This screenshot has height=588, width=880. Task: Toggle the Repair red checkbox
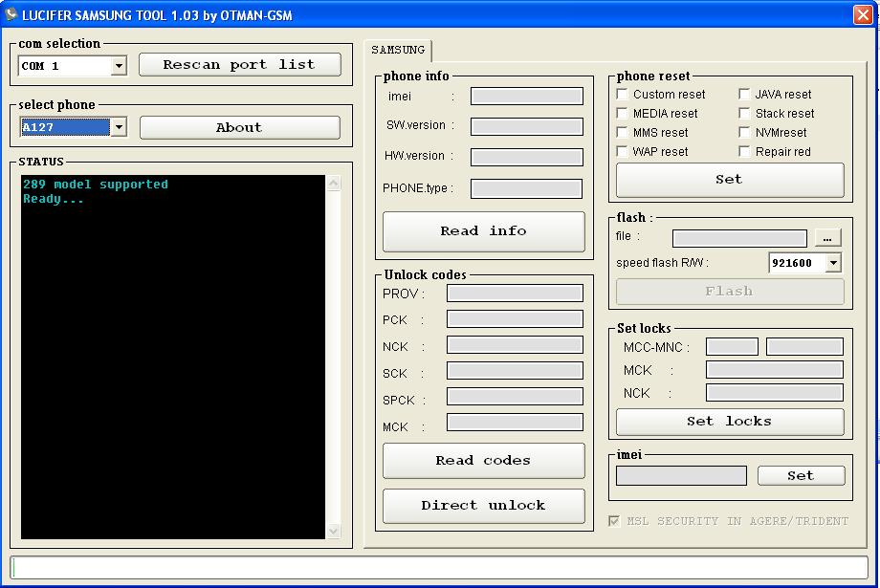click(744, 151)
